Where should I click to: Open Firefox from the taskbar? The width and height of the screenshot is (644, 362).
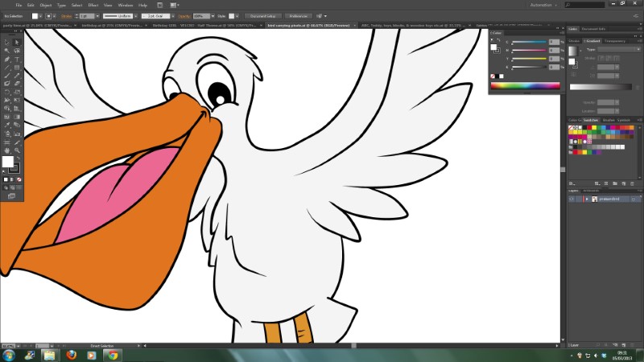pos(71,354)
